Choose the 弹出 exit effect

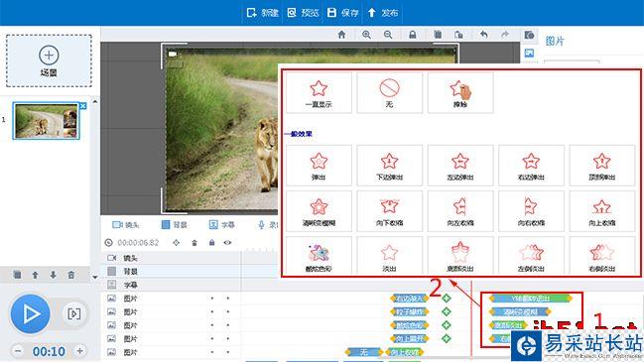(x=319, y=166)
